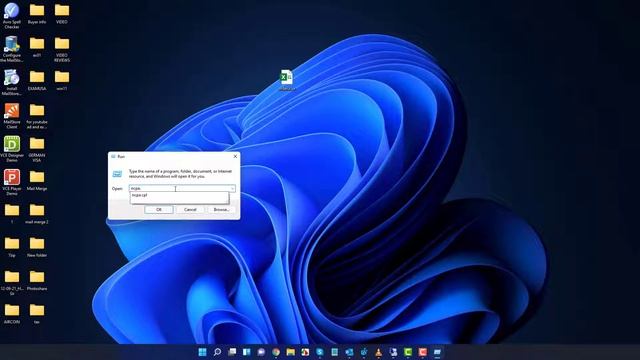Select the VCE Player Demo shortcut
This screenshot has height=360, width=640.
[12, 182]
